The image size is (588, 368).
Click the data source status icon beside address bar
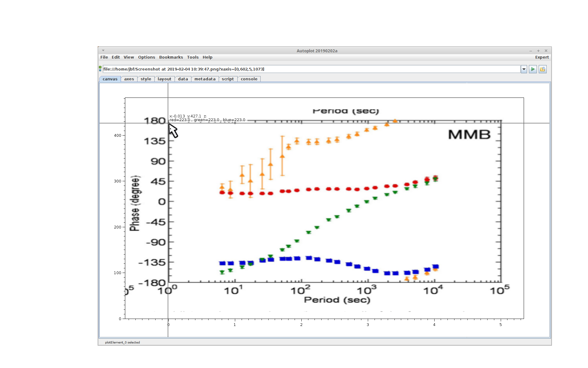point(100,69)
